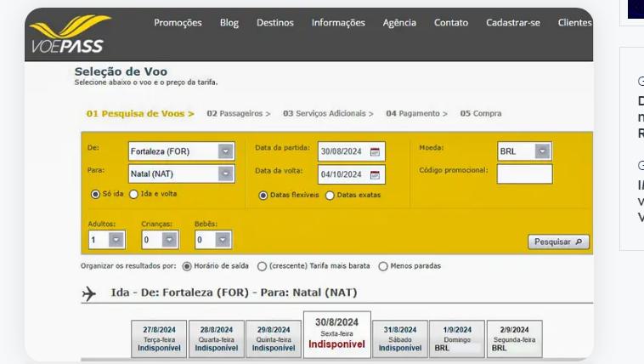Go to the Destinos menu

[x=274, y=23]
